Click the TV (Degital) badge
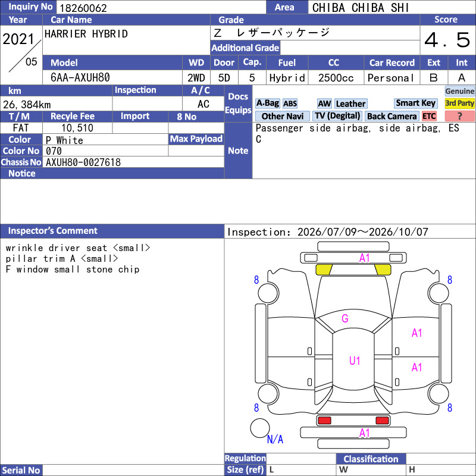476x476 pixels. pyautogui.click(x=337, y=116)
